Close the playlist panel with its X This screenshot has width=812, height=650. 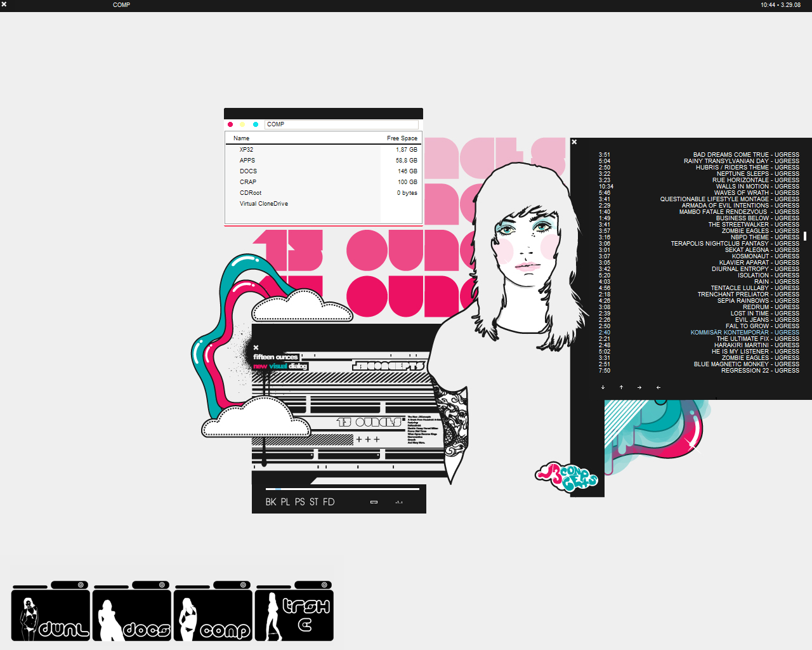(574, 142)
